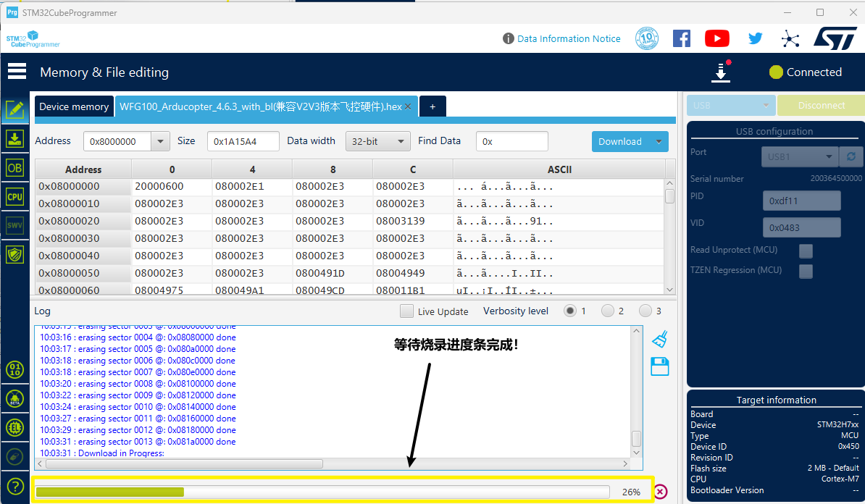
Task: Open the Erasing & Programming download icon
Action: (x=15, y=138)
